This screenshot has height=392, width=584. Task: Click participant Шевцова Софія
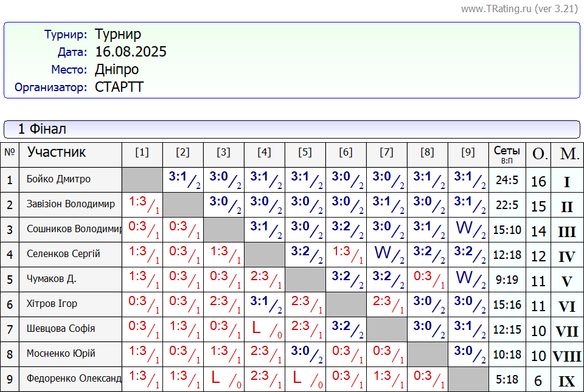[61, 329]
